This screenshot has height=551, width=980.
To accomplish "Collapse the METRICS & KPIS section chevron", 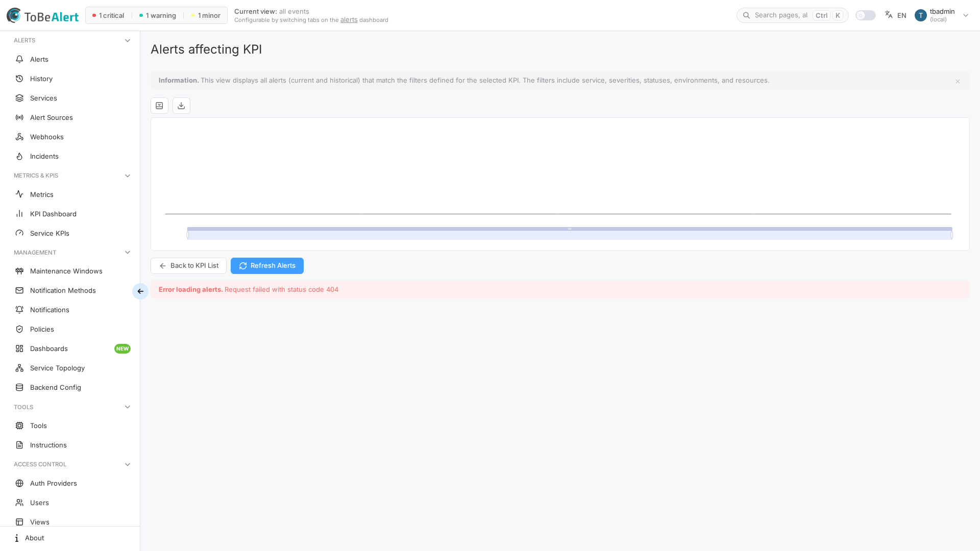I will tap(128, 176).
